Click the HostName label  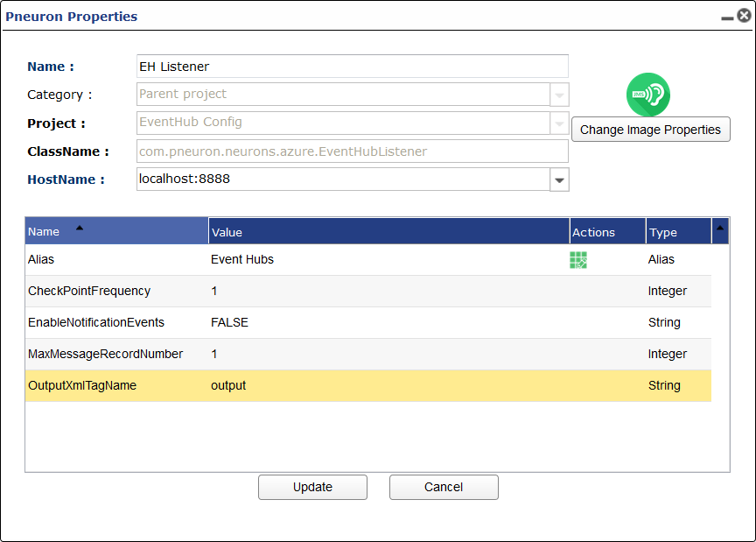tap(66, 179)
